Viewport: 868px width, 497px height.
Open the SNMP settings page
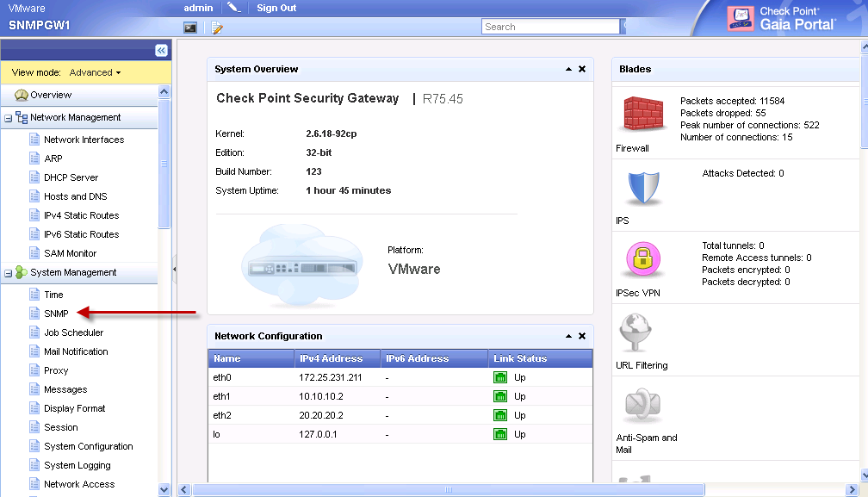[56, 314]
